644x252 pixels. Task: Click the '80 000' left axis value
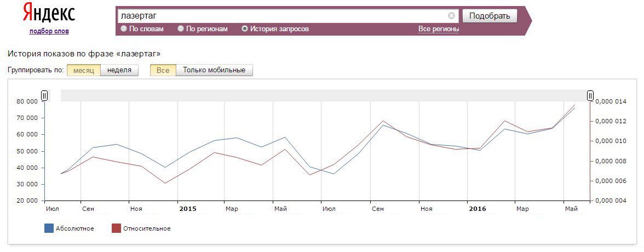click(x=27, y=101)
